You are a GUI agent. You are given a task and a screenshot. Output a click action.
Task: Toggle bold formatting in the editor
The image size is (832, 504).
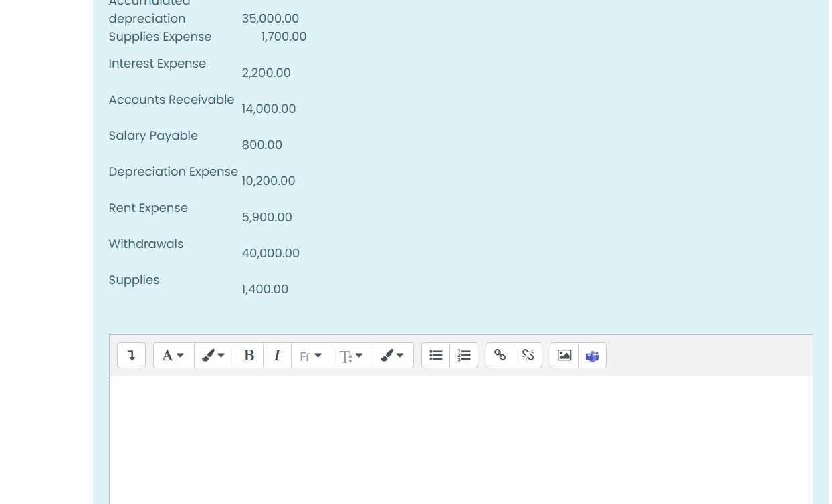pos(249,355)
